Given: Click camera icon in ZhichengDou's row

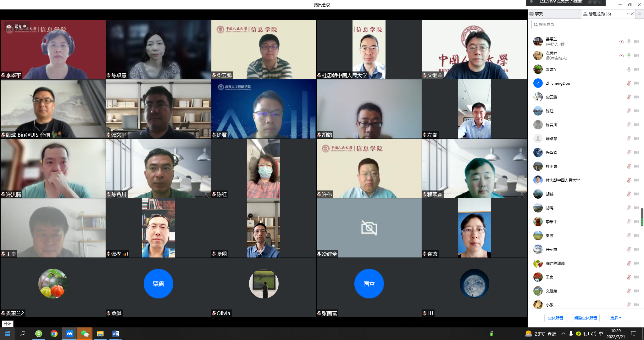Looking at the screenshot, I should pyautogui.click(x=636, y=83).
